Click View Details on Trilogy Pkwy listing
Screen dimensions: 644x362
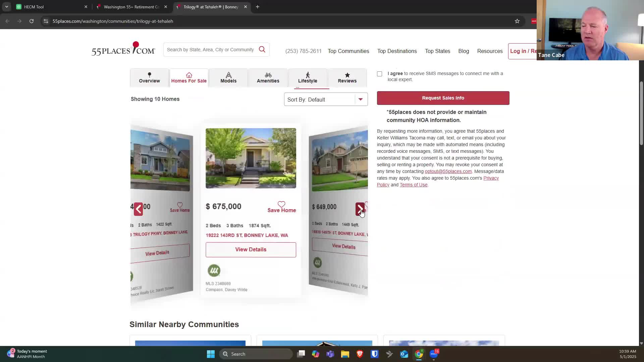click(160, 253)
